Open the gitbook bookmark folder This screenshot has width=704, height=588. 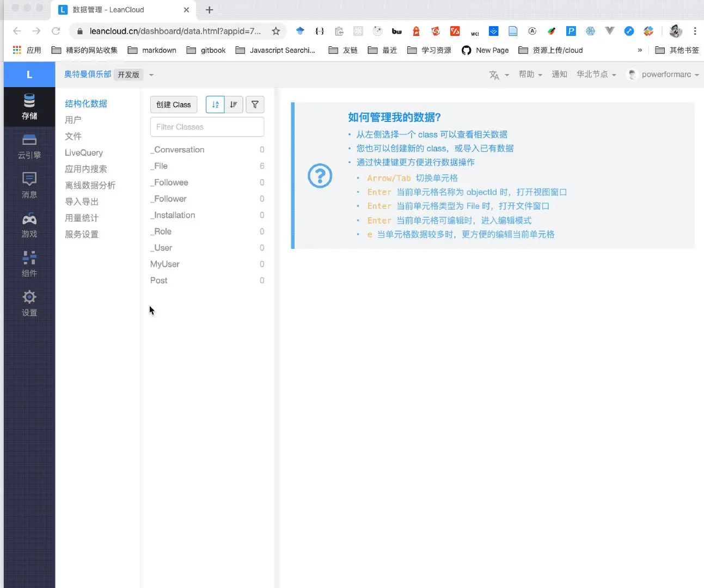coord(206,50)
